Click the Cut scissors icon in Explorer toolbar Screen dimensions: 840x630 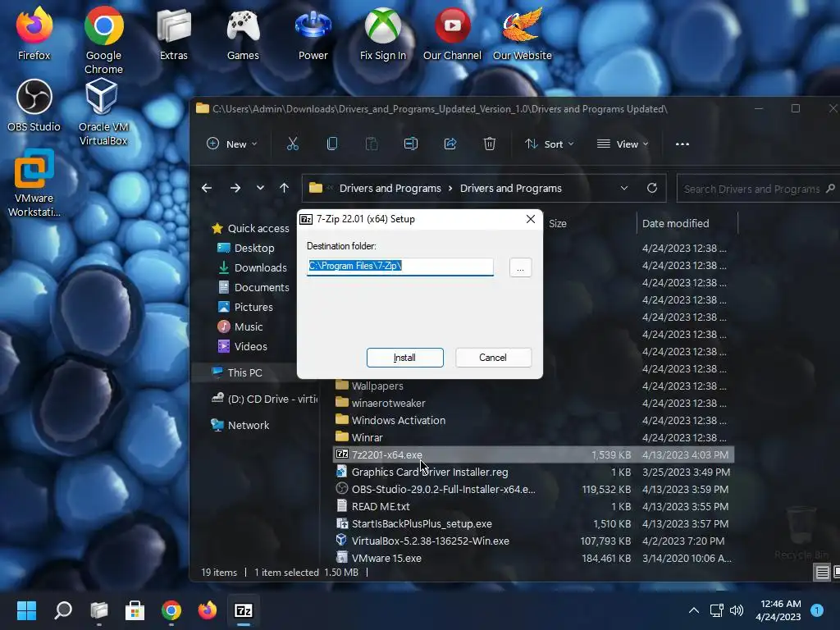pos(293,144)
